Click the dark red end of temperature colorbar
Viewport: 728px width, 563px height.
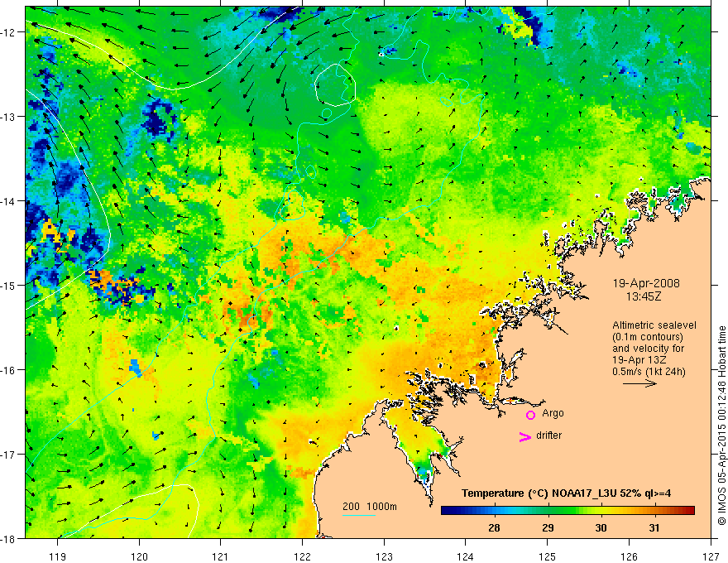coord(690,510)
